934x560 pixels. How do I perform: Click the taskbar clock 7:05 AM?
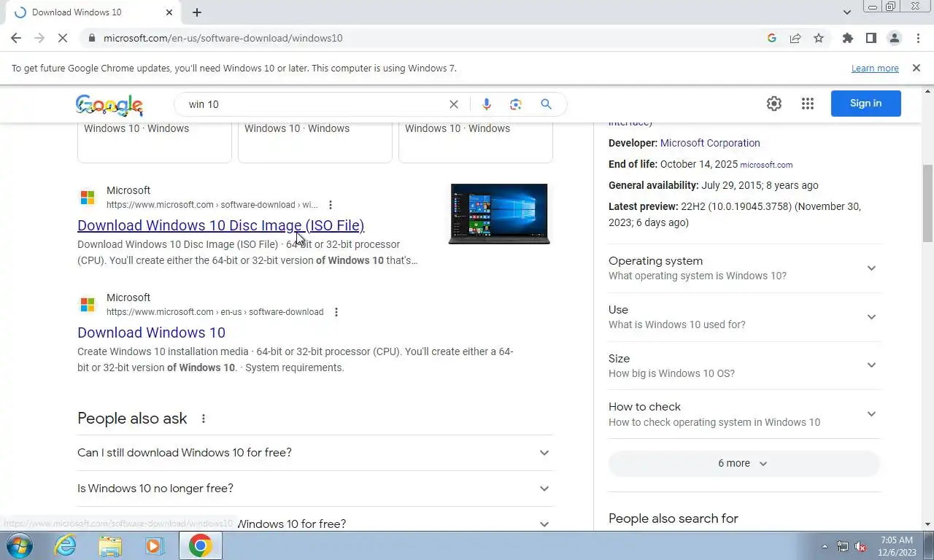point(897,540)
